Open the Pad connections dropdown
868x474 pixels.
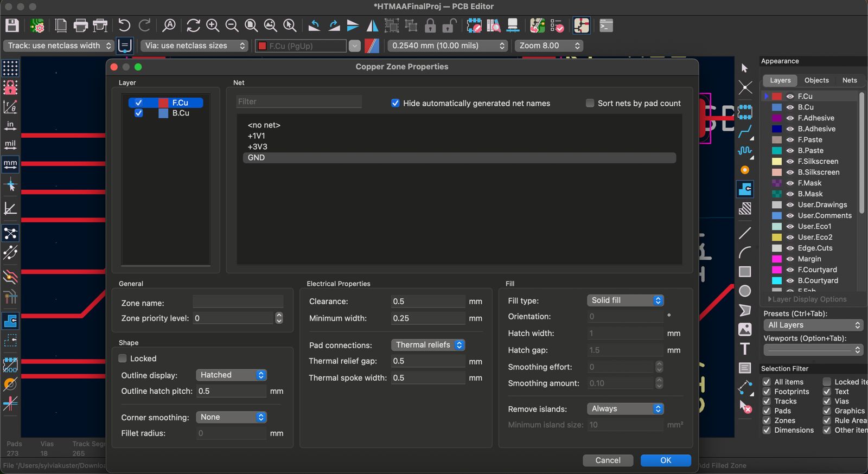(x=427, y=345)
